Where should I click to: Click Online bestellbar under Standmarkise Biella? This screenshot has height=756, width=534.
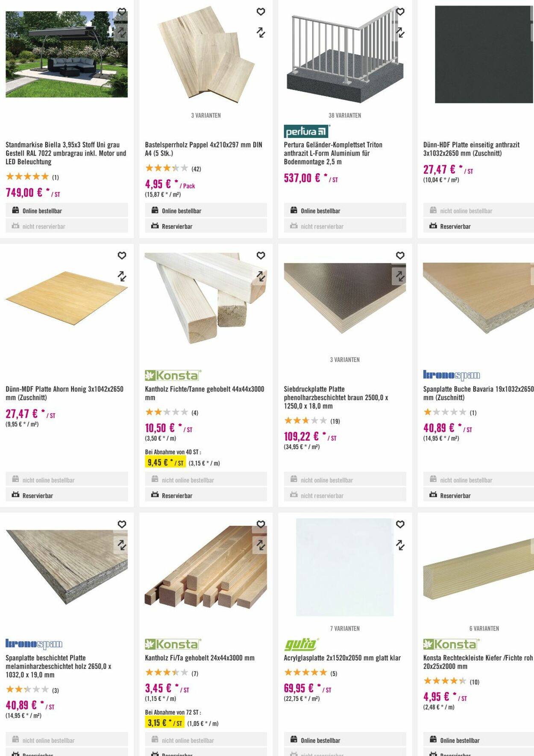(67, 211)
